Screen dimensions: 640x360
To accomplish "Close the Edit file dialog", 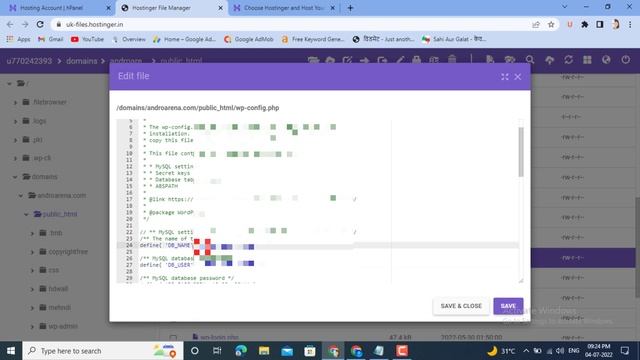I will coord(518,77).
